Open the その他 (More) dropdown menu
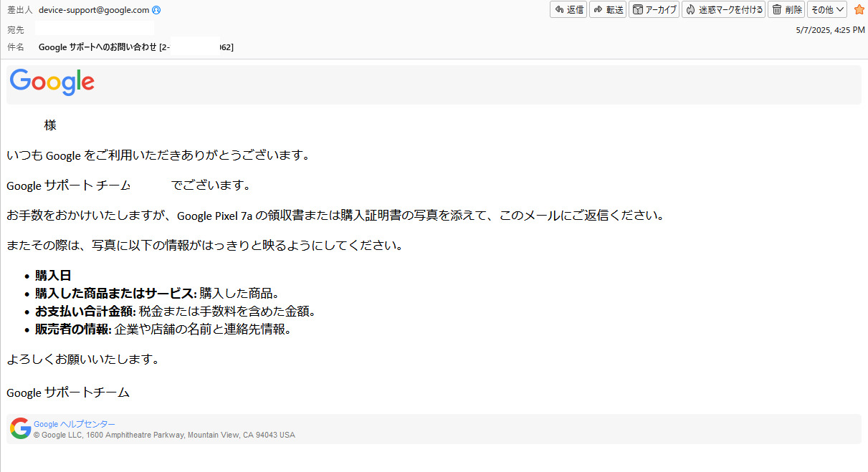Image resolution: width=868 pixels, height=472 pixels. coord(827,10)
